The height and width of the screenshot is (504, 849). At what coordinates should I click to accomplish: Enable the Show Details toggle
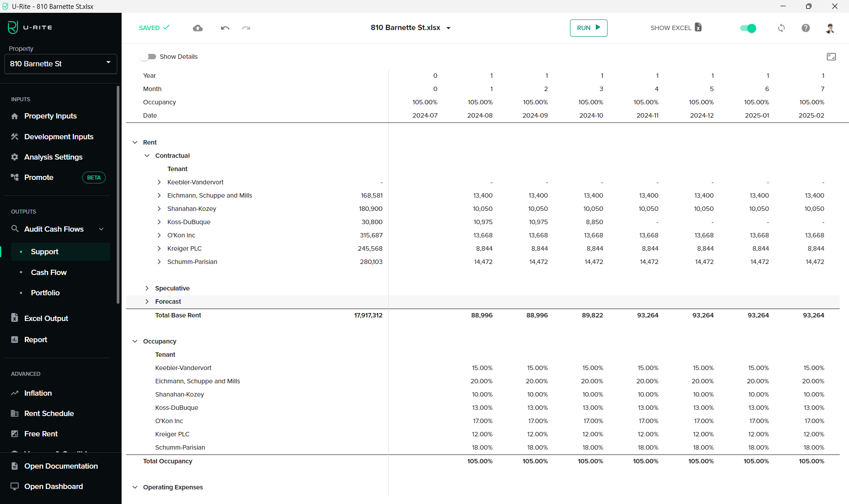coord(148,57)
